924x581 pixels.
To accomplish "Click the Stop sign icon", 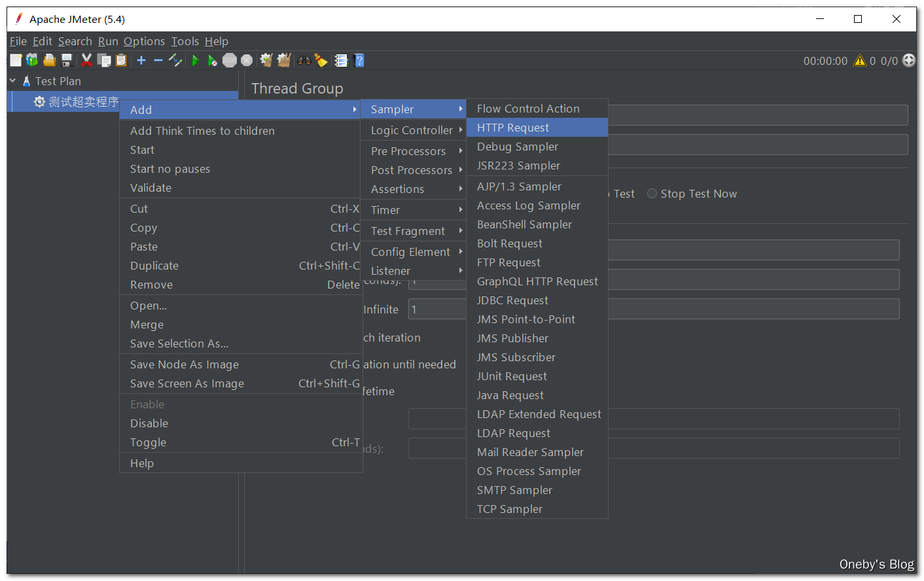I will tap(230, 60).
